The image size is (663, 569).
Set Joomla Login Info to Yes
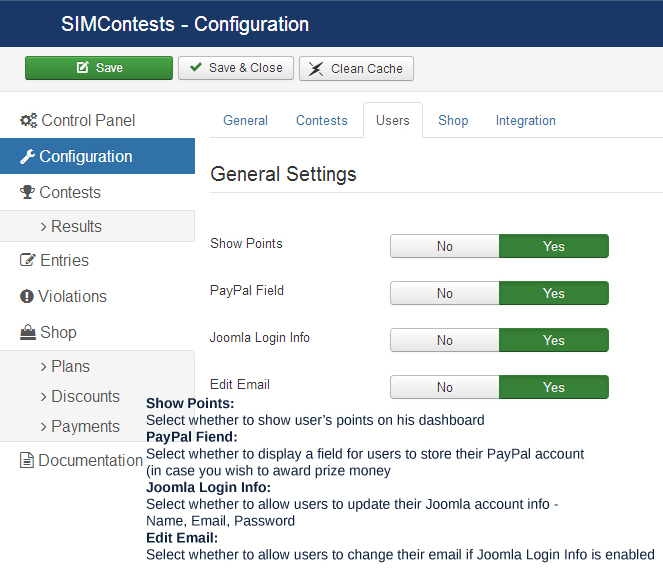tap(554, 340)
